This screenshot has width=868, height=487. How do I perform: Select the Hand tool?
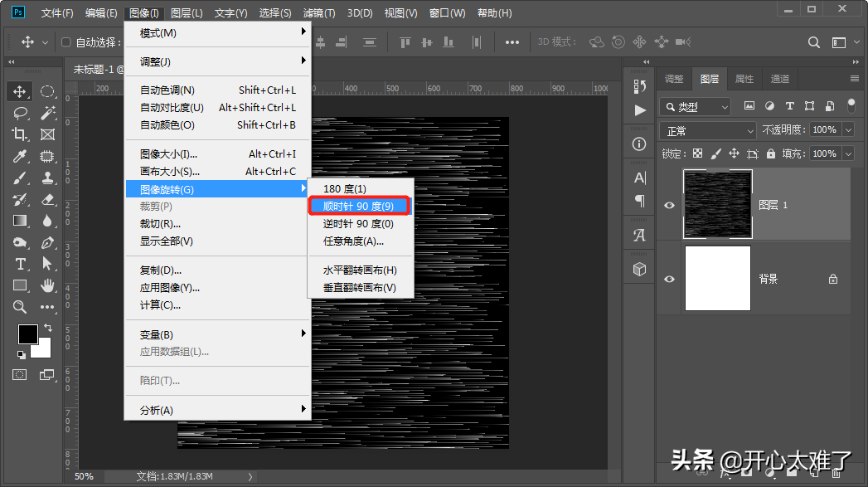[47, 285]
